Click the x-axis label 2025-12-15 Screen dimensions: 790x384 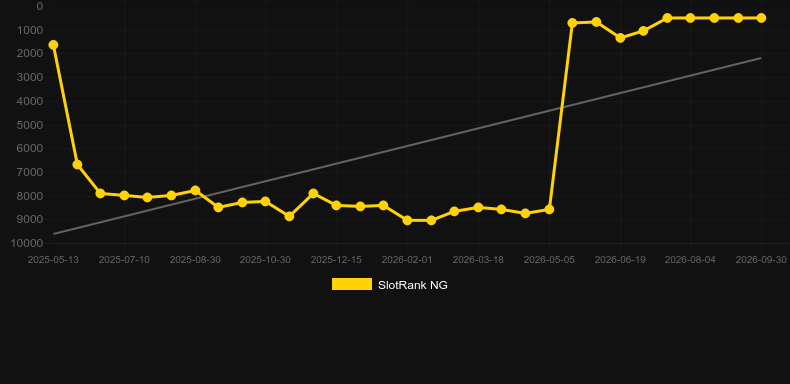pos(336,260)
